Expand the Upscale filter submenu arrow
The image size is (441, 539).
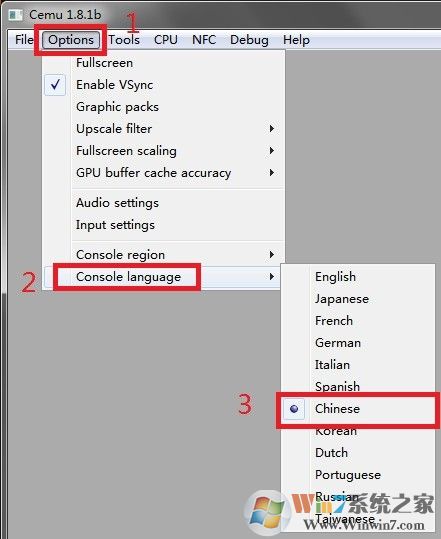tap(272, 129)
